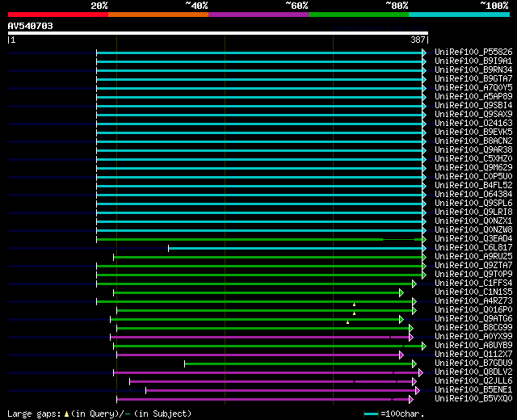Select the UniRef100_O64384 label
The image size is (517, 420).
pos(473,195)
